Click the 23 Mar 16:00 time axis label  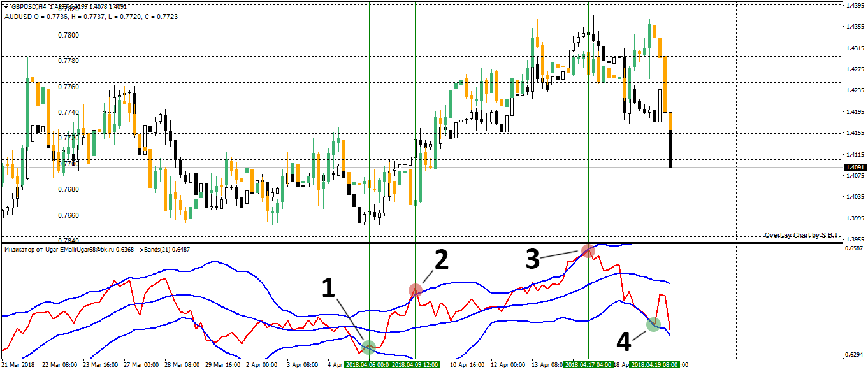(101, 365)
